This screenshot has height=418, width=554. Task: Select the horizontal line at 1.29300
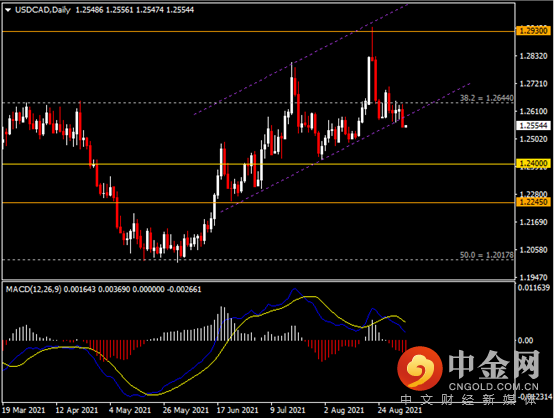[x=258, y=31]
